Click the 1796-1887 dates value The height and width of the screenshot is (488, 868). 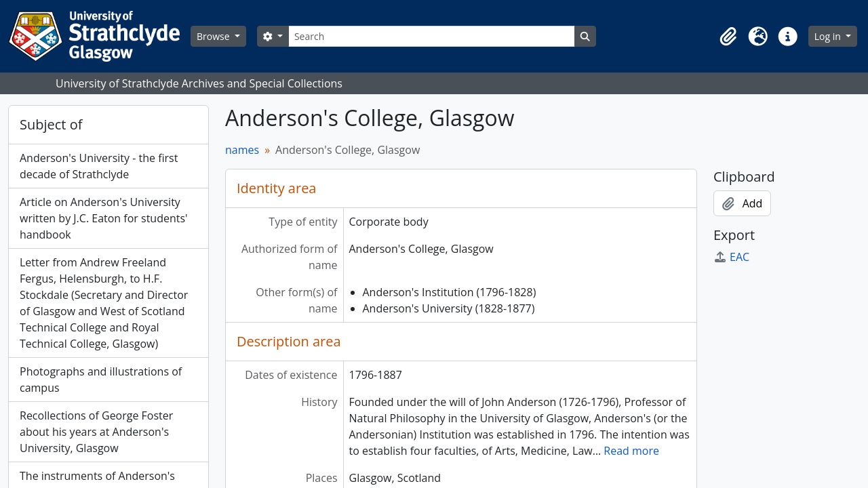point(375,375)
